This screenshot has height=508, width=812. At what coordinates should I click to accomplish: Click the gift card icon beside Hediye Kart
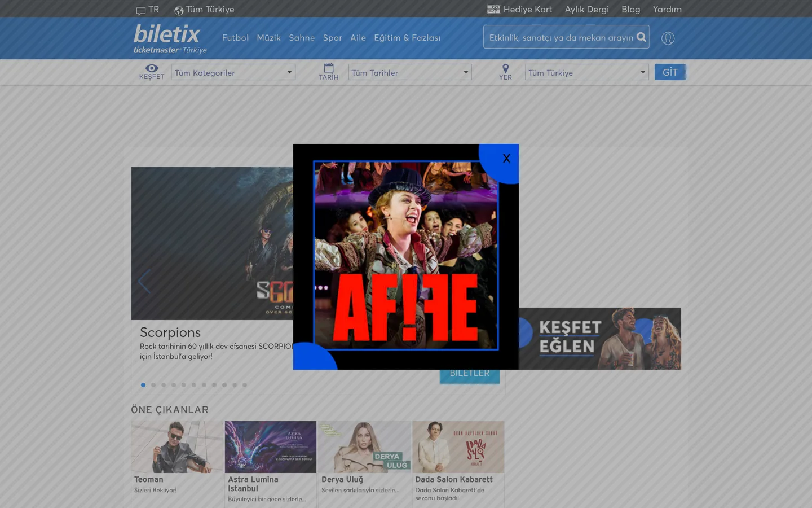pos(493,9)
